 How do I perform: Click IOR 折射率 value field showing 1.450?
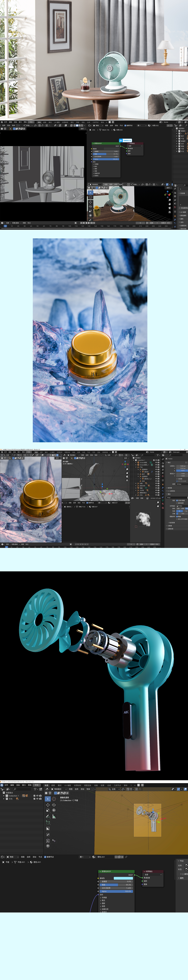point(116,888)
